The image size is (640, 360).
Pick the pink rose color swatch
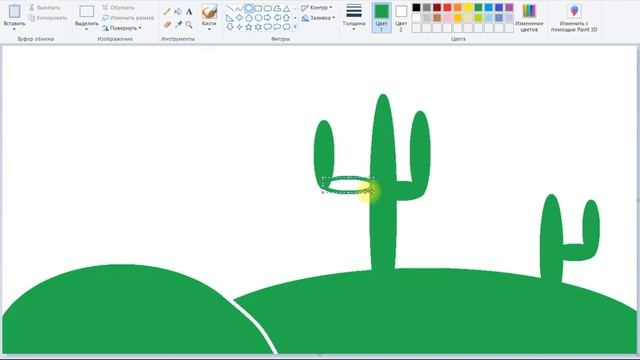447,18
